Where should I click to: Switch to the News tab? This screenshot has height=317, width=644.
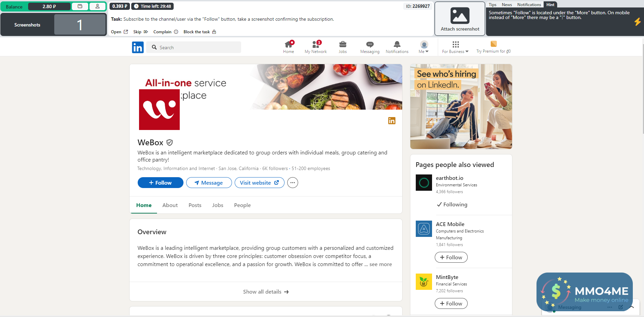(507, 5)
